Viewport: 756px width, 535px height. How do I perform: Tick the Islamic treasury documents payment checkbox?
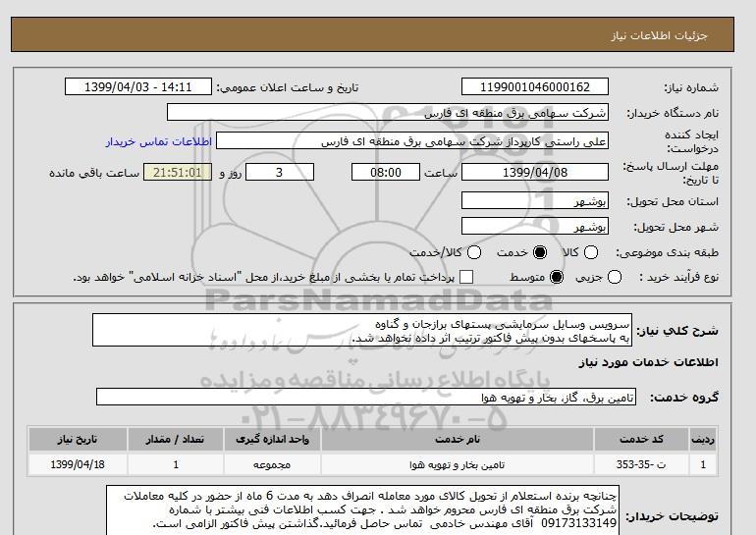[x=466, y=277]
